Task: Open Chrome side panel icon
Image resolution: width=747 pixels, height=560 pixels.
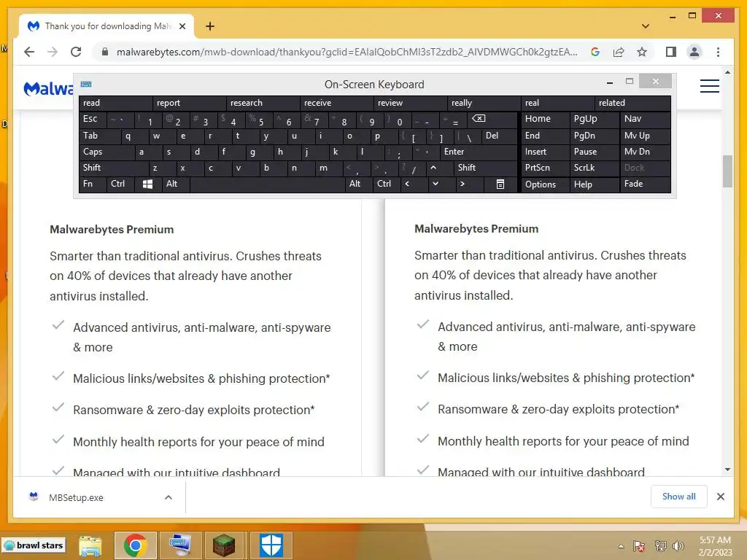Action: (671, 52)
